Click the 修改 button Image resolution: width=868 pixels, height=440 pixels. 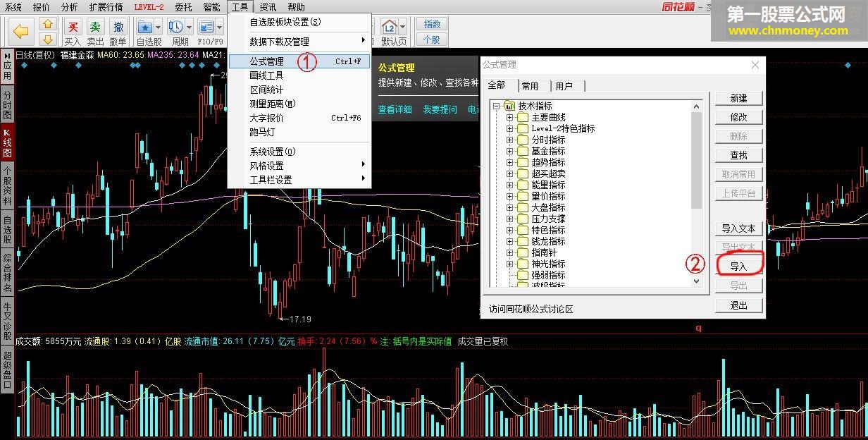click(x=738, y=117)
